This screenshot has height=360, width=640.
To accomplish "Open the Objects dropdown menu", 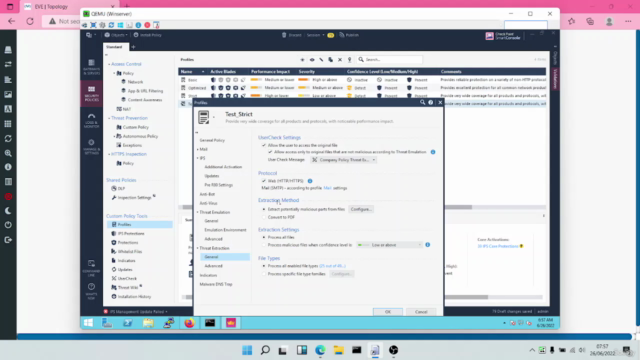I will (x=116, y=35).
